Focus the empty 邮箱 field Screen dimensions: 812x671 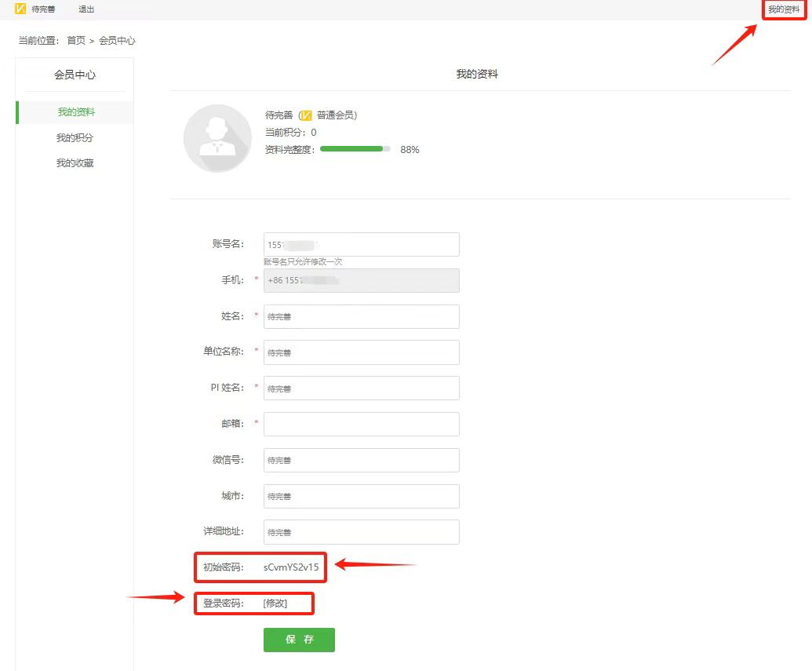point(361,424)
